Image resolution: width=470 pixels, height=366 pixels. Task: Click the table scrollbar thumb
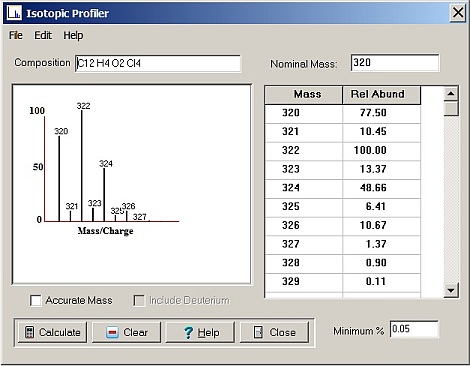451,108
